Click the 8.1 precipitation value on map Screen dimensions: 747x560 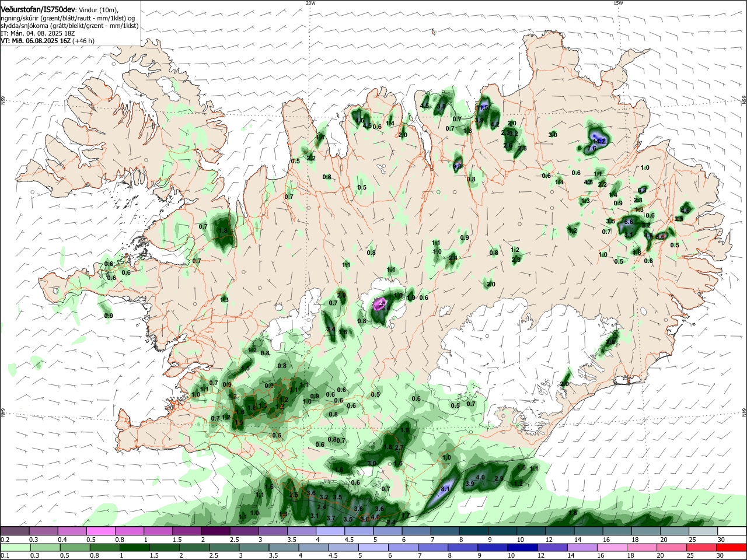tap(445, 489)
